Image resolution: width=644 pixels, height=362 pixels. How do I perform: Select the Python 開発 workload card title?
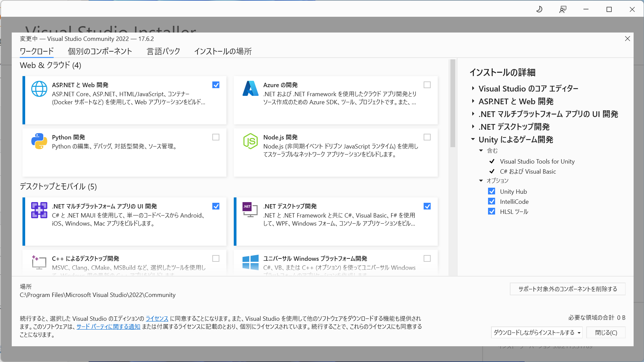pos(68,137)
